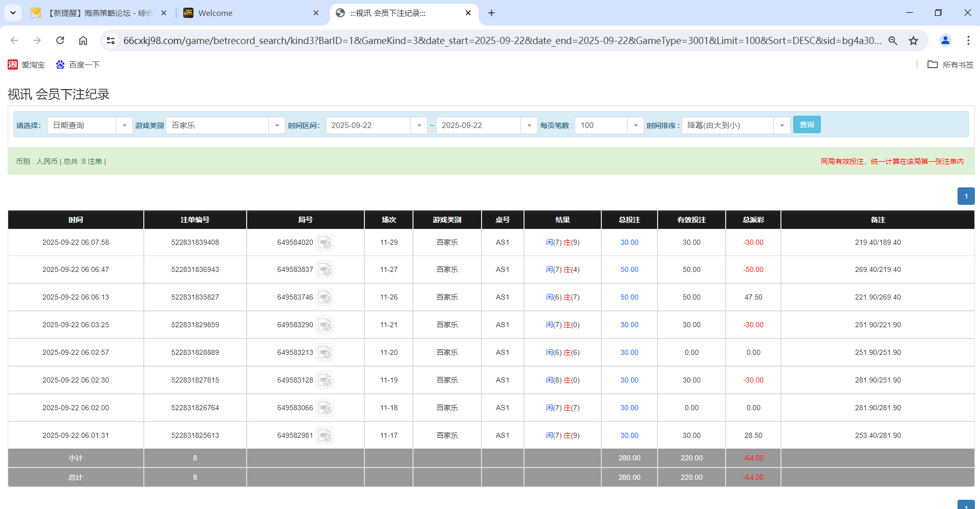Click the blue 50.00 total bet link
This screenshot has height=509, width=980.
(629, 269)
